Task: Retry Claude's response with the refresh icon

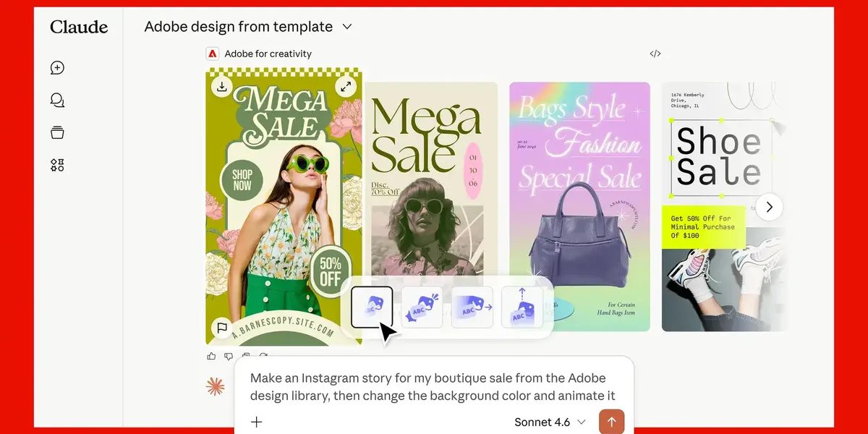Action: 263,356
